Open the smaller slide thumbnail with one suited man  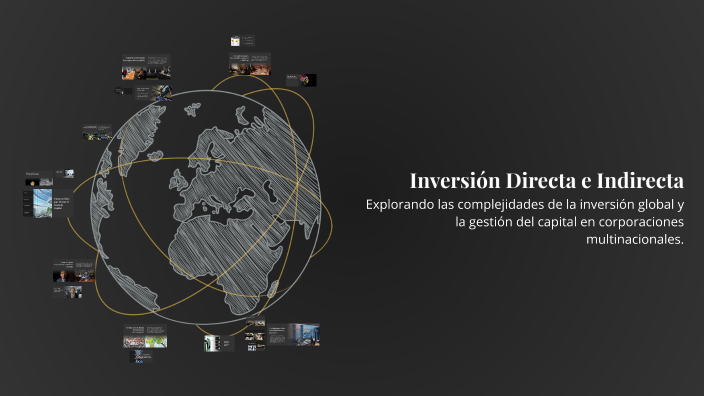tap(68, 292)
